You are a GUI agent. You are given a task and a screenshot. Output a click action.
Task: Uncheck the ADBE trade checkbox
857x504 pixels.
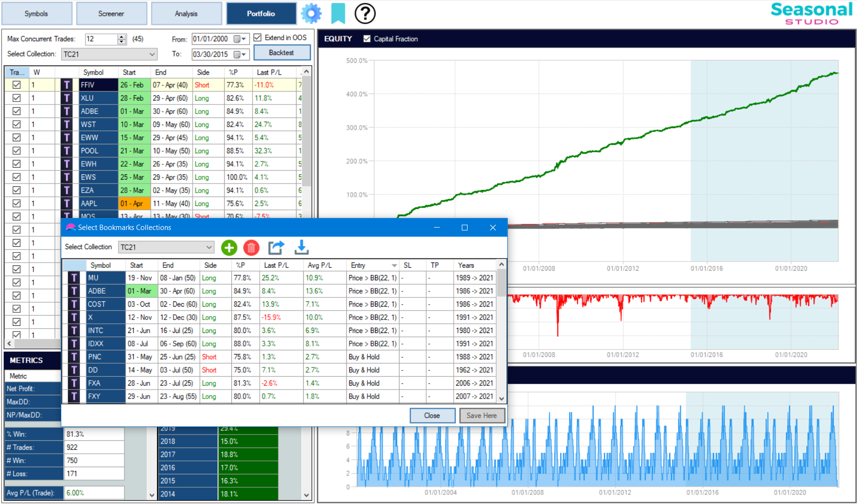coord(17,111)
